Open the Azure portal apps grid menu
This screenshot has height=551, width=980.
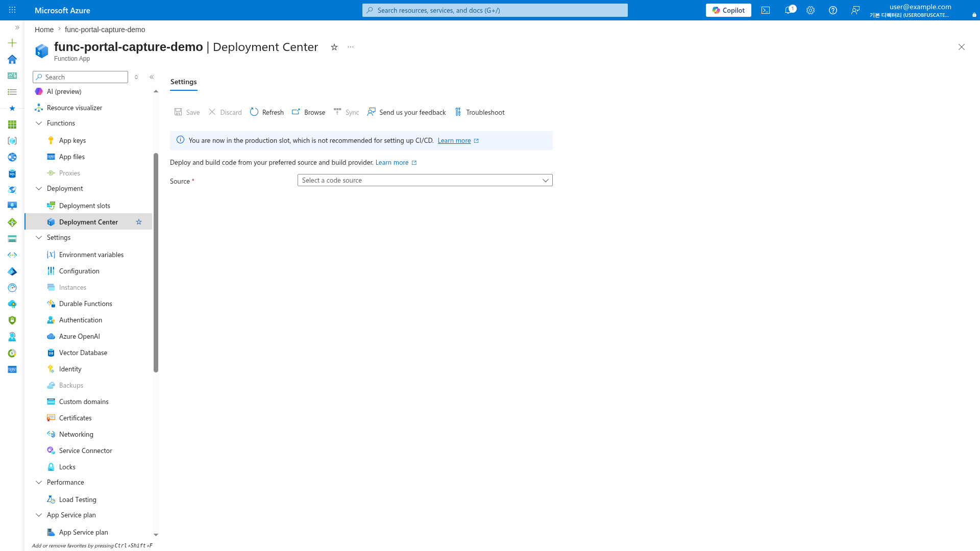(12, 10)
